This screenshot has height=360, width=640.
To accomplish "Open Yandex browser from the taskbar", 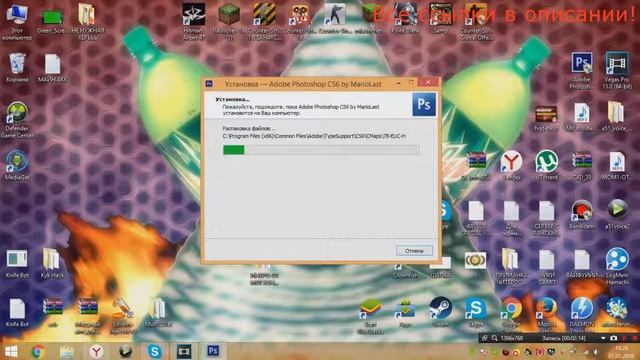I will (96, 351).
